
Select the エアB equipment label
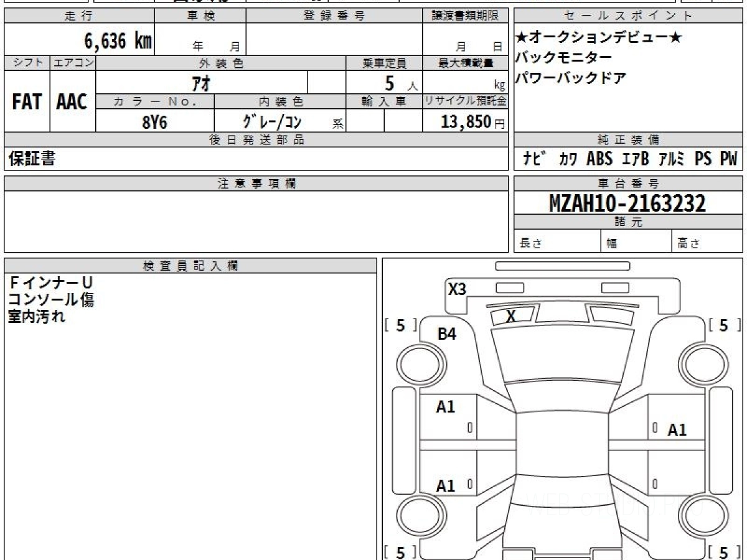(636, 159)
